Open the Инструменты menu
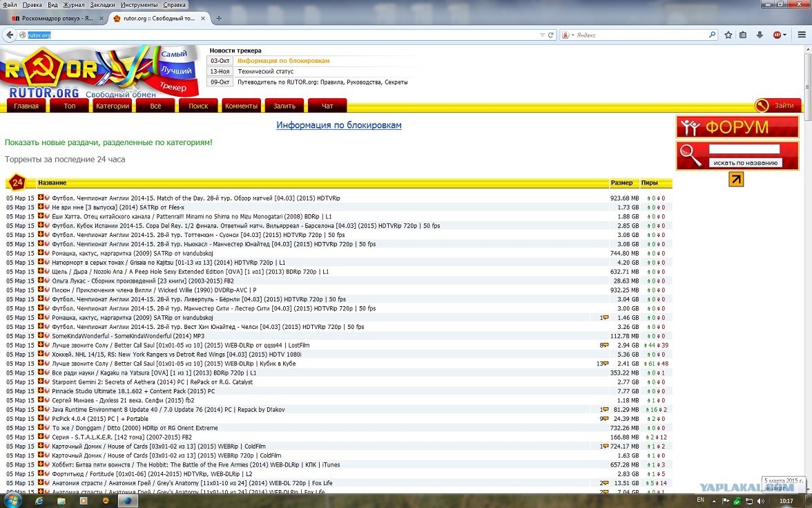 (139, 5)
